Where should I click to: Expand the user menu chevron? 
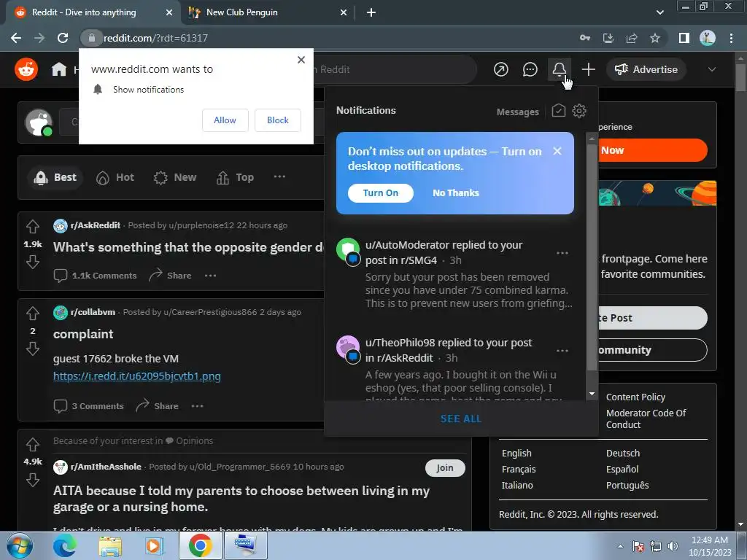(x=712, y=69)
